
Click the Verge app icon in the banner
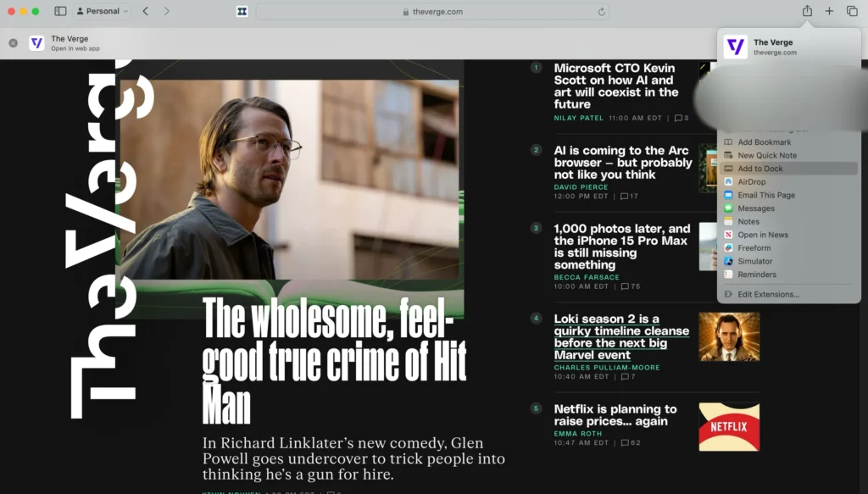click(36, 42)
